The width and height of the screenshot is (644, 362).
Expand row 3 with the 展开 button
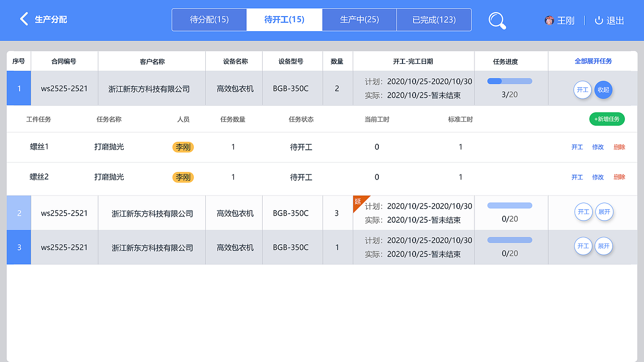click(x=604, y=246)
